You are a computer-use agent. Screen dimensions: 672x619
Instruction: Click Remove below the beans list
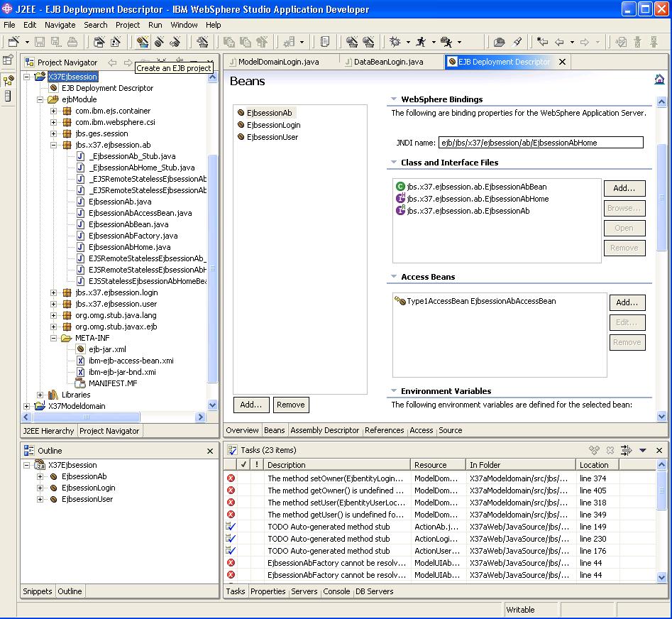point(290,405)
